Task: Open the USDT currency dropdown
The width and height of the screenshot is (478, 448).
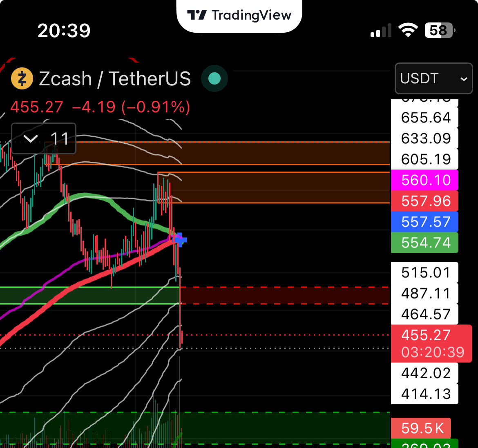Action: pyautogui.click(x=433, y=78)
